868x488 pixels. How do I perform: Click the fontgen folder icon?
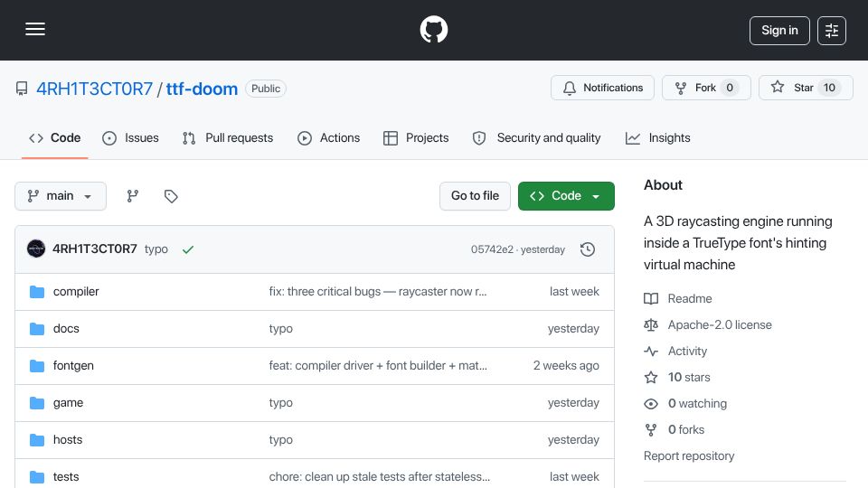click(36, 366)
